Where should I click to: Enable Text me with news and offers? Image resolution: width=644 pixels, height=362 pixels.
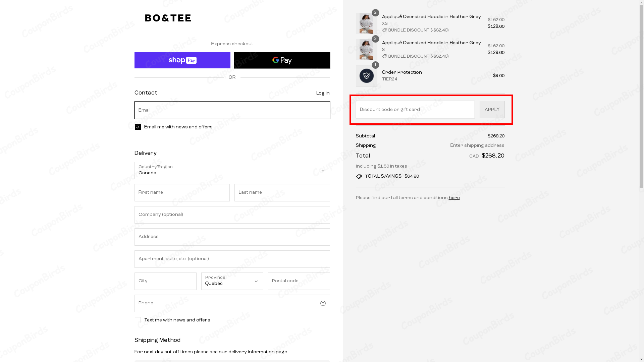point(138,320)
